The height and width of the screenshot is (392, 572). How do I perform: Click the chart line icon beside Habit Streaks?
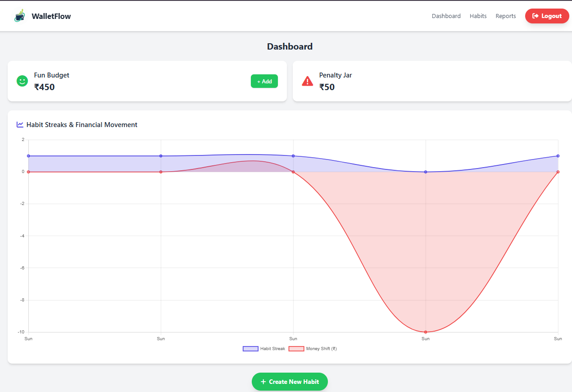point(20,124)
